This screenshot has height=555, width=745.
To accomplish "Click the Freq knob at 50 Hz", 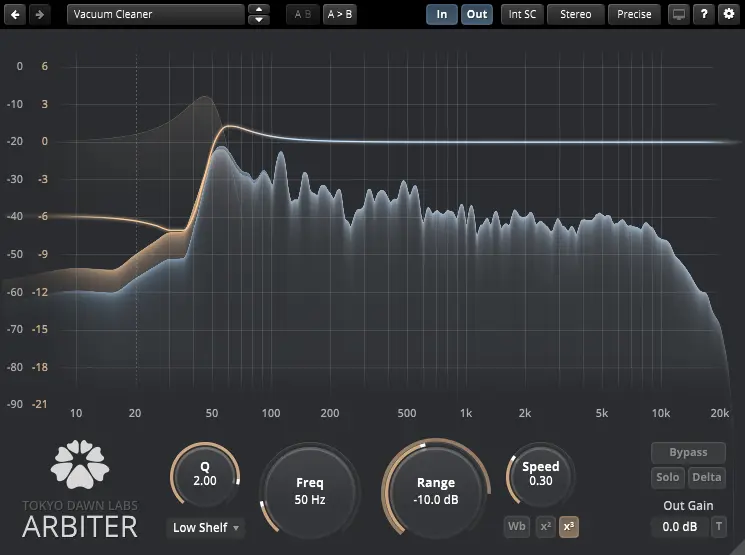I will click(310, 491).
